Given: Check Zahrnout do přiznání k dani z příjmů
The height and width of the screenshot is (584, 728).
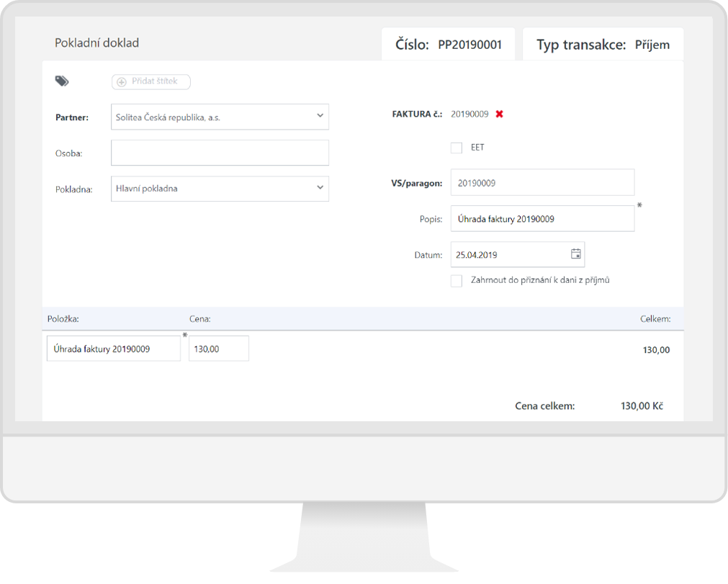Looking at the screenshot, I should [456, 281].
